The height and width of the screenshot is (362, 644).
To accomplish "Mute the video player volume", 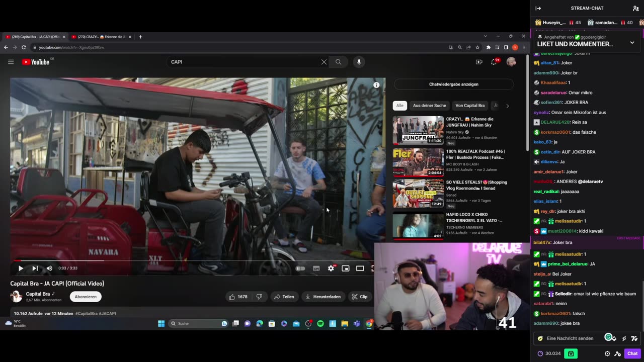I will 49,268.
